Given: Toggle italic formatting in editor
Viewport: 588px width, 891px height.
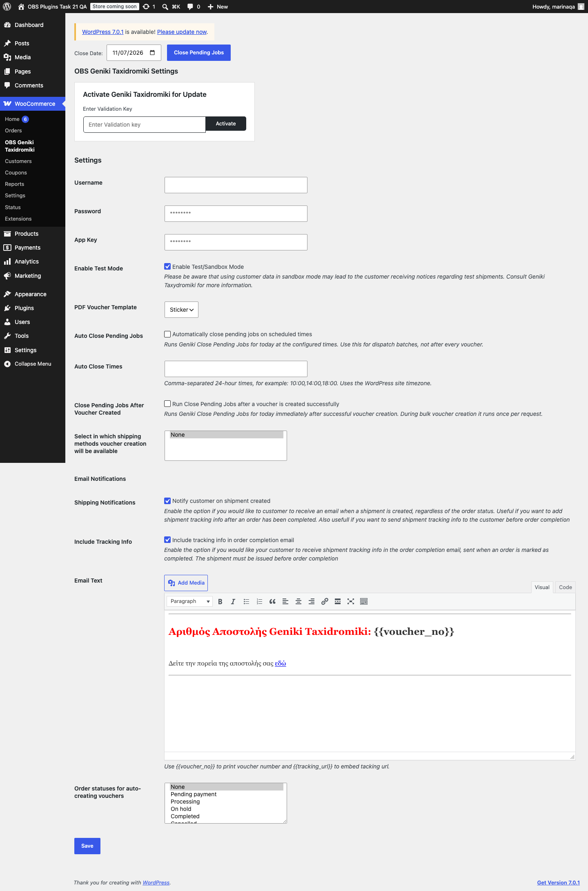Looking at the screenshot, I should (x=233, y=601).
